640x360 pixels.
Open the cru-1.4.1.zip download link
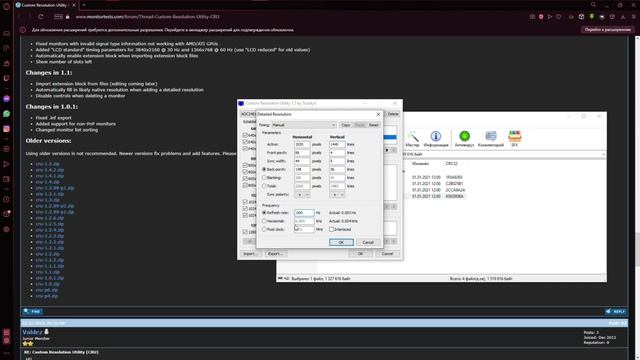[49, 176]
